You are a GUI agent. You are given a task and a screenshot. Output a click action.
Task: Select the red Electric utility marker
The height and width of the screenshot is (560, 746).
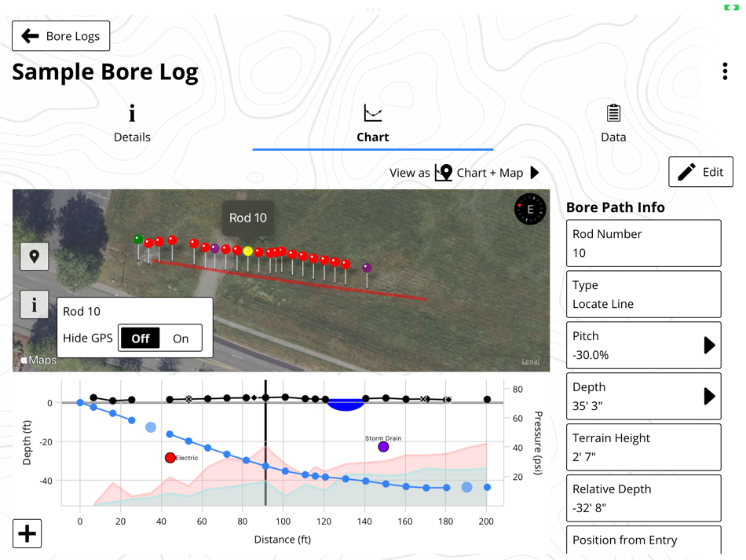[x=170, y=458]
